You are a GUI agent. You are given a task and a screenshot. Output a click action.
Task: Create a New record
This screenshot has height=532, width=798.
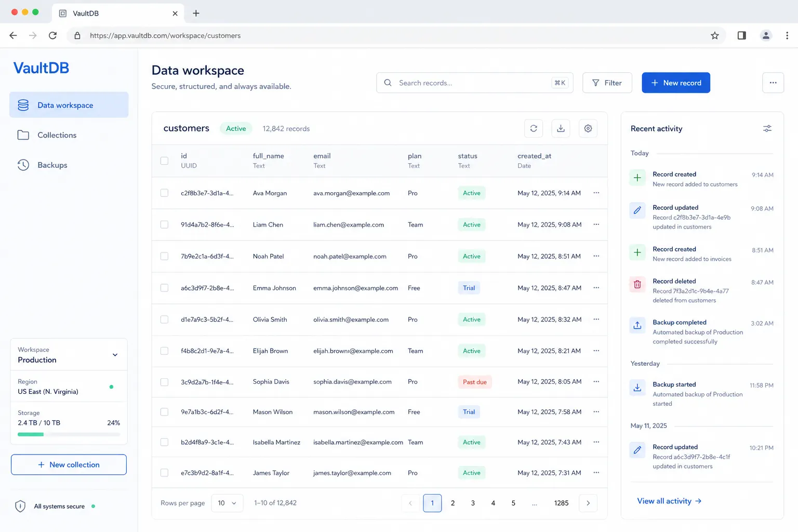tap(676, 83)
